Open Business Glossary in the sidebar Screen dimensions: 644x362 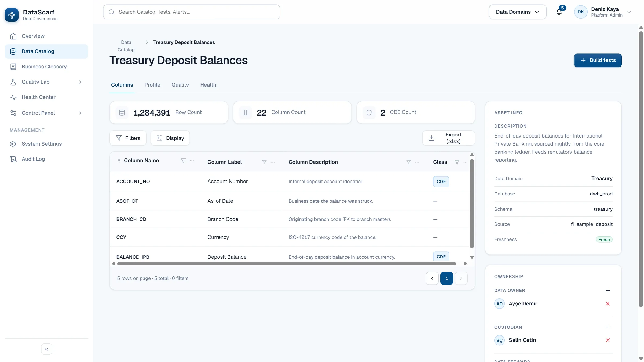tap(46, 67)
